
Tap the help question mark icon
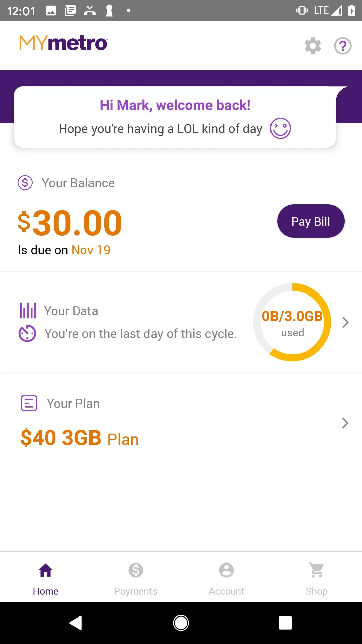pos(343,46)
